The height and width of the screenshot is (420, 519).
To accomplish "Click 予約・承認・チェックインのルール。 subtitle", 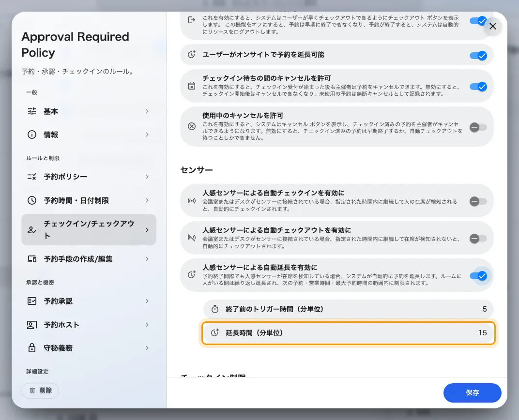I will (x=78, y=72).
